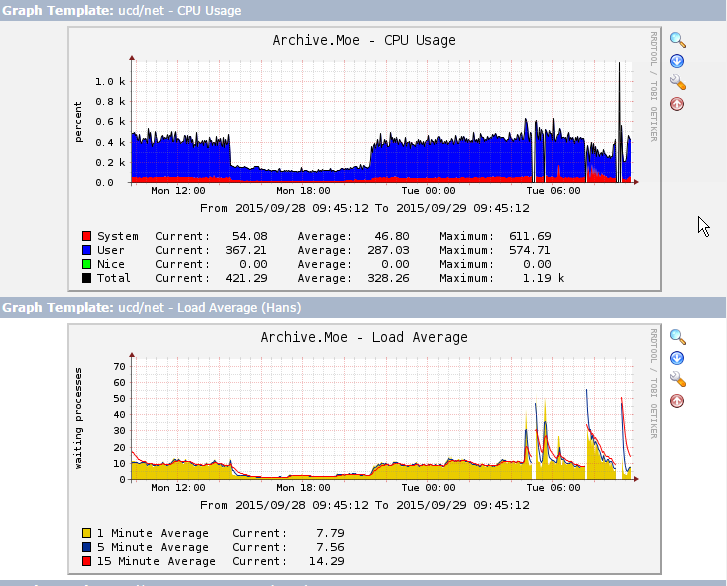
Task: Click the green Nice legend swatch
Action: pos(86,264)
